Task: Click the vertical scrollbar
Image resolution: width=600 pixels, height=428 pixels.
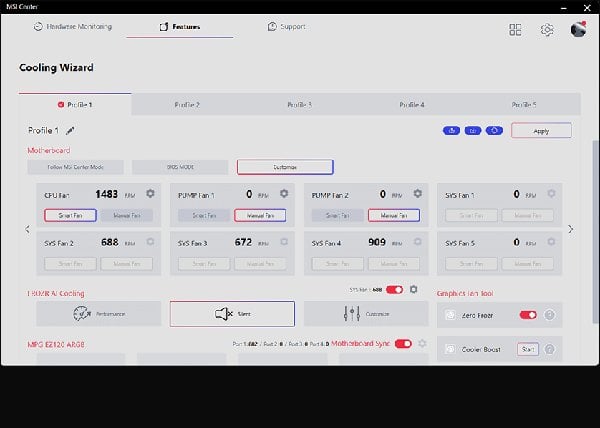Action: (596, 231)
